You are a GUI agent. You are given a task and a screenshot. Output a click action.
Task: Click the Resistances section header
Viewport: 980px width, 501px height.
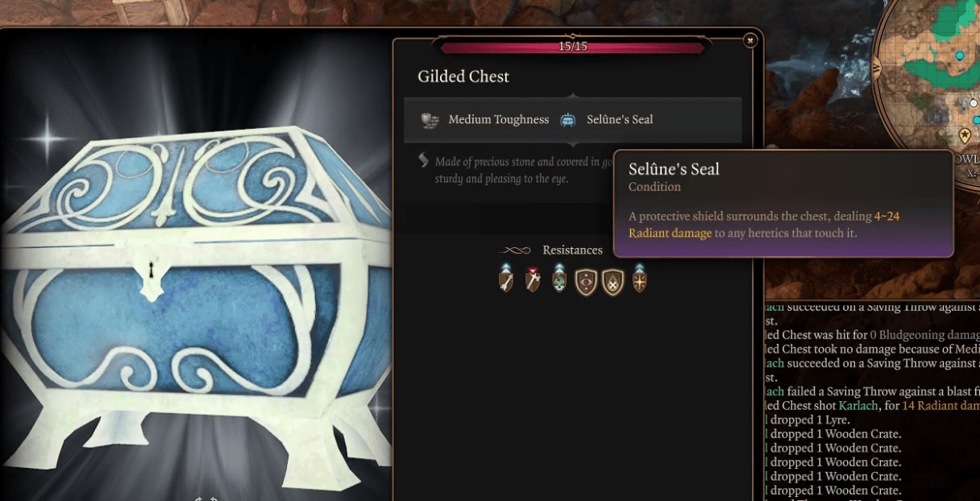tap(572, 250)
